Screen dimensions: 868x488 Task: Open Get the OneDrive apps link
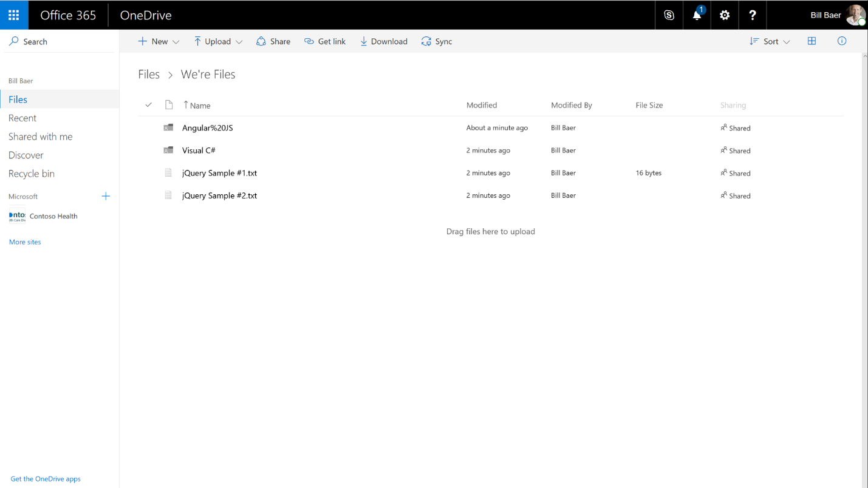click(46, 479)
